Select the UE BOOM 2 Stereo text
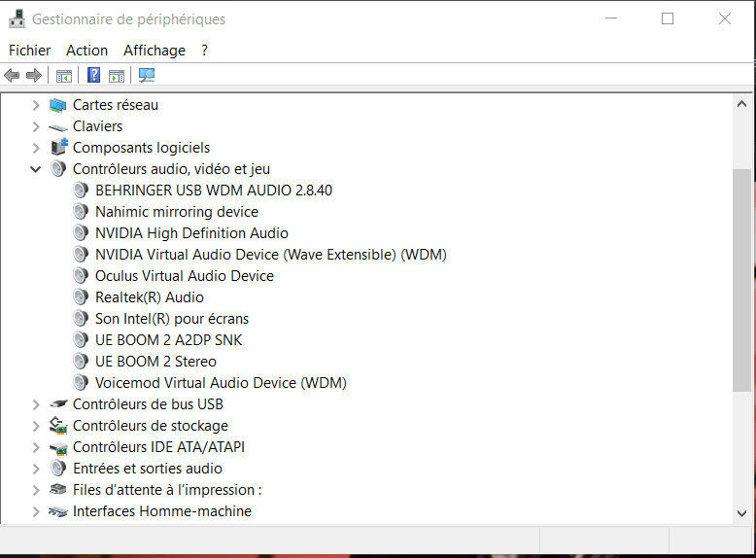Viewport: 756px width, 558px height. point(155,362)
